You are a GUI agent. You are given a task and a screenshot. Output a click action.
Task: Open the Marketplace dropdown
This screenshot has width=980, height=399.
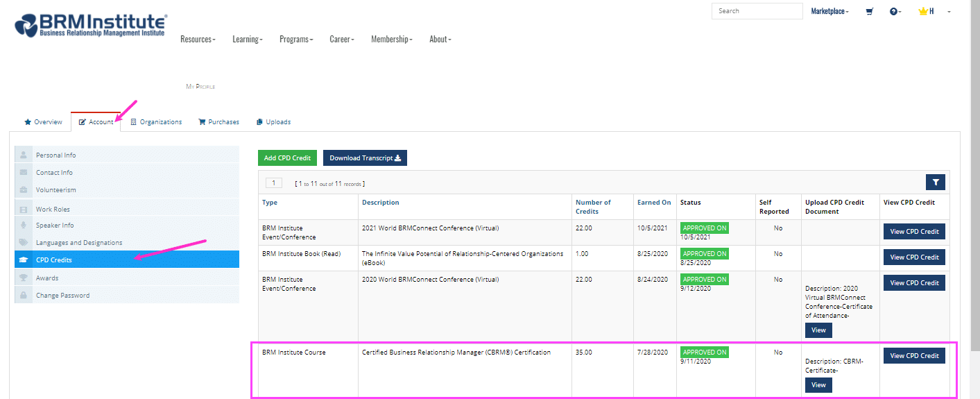point(830,11)
